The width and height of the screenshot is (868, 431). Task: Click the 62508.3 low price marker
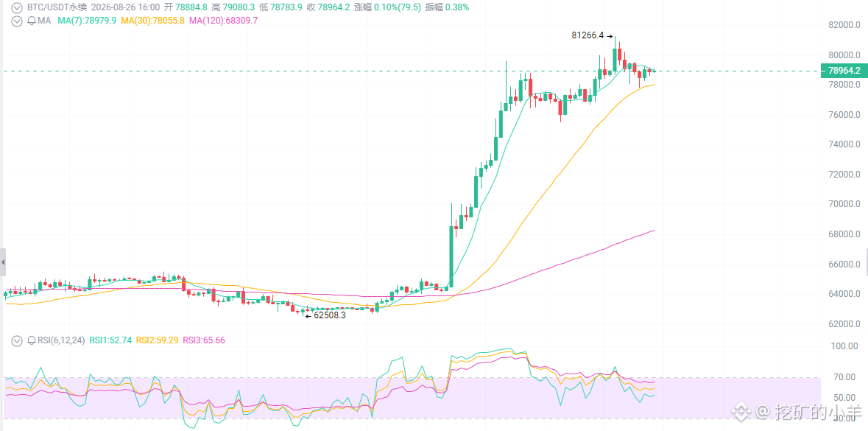pyautogui.click(x=329, y=315)
